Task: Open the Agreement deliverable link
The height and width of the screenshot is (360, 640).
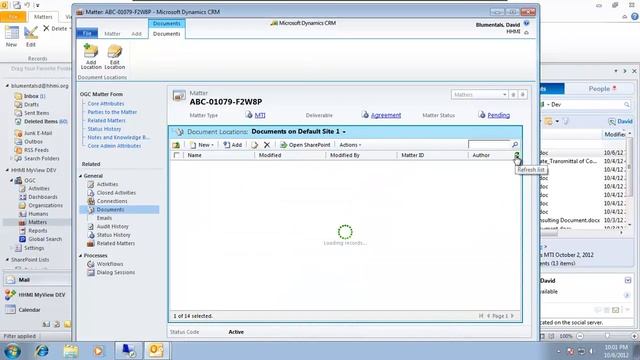Action: tap(386, 116)
